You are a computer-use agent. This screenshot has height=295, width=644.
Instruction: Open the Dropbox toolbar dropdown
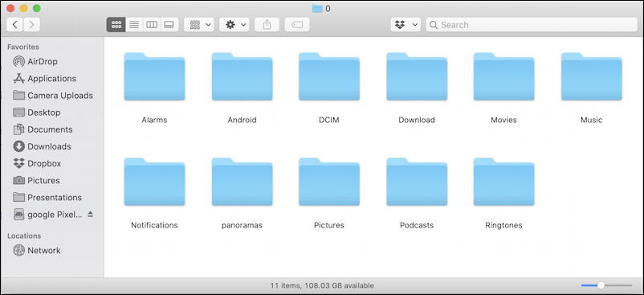pos(406,25)
